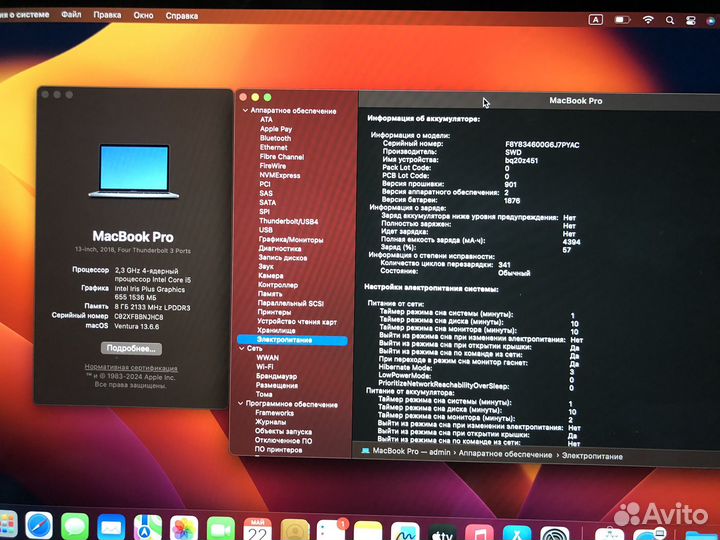Select Память in the sidebar

coord(270,294)
